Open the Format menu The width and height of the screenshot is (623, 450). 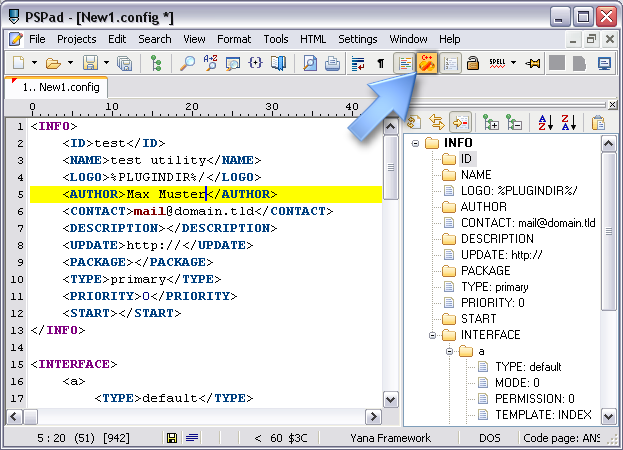[x=234, y=39]
